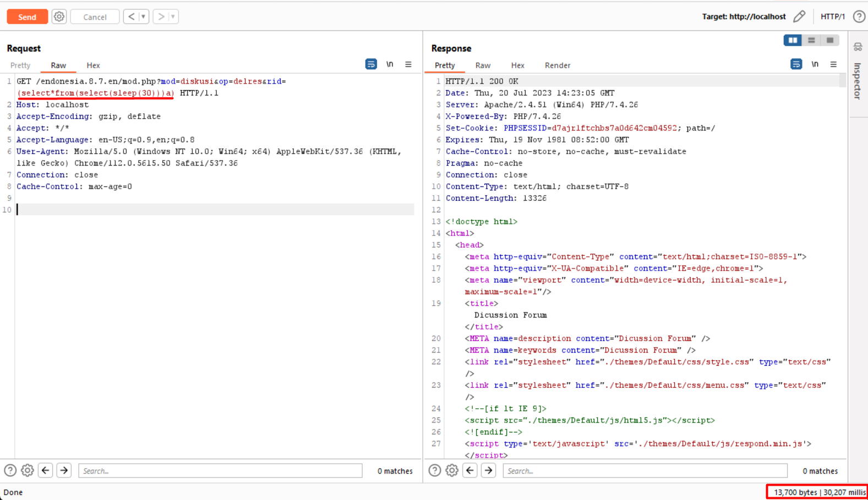Switch Response view to Raw tab
The height and width of the screenshot is (500, 868).
click(483, 65)
